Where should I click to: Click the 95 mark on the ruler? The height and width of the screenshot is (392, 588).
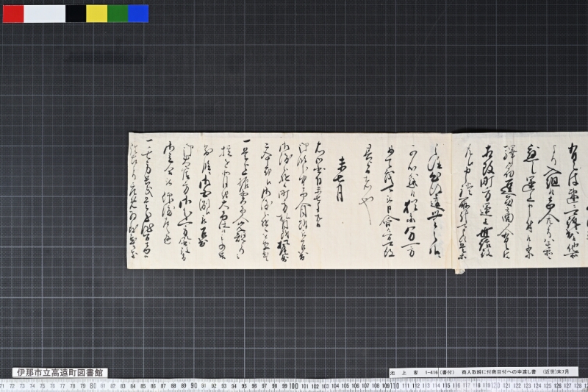pyautogui.click(x=244, y=386)
